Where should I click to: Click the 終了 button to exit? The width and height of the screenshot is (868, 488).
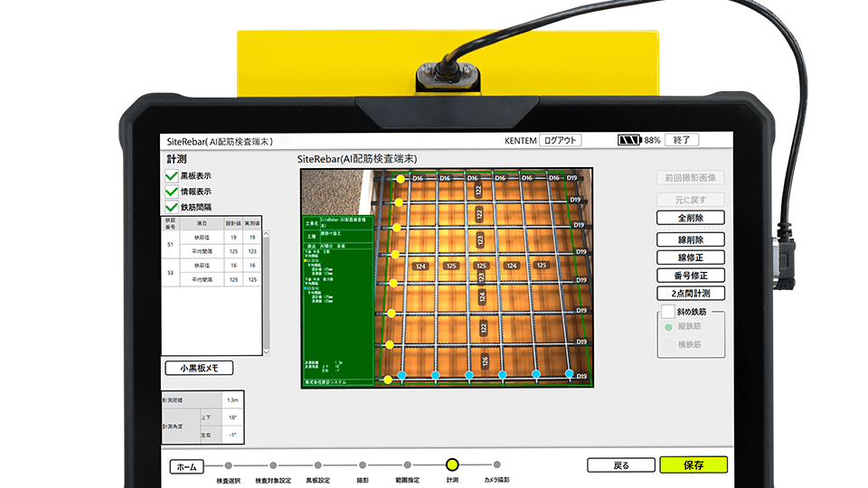682,140
